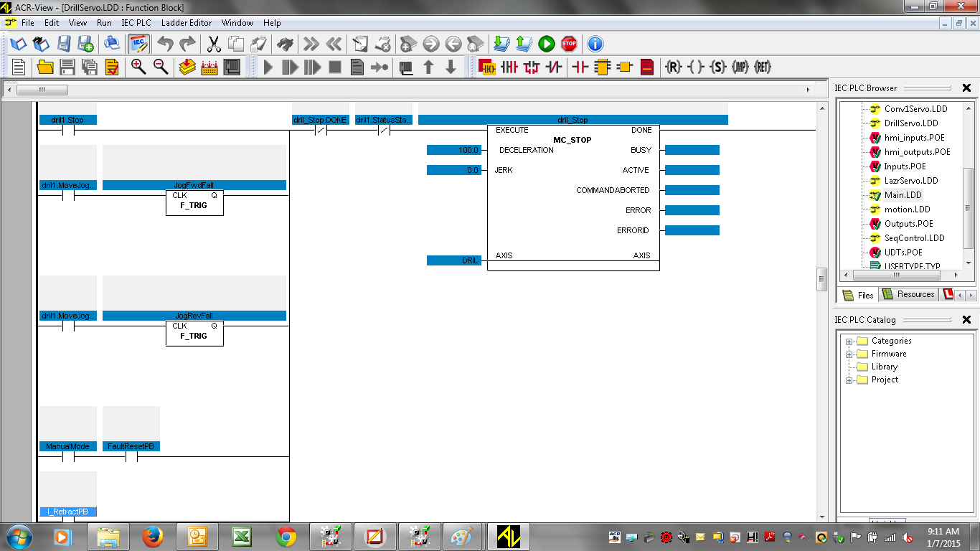Screen dimensions: 980x551
Task: Expand the Project catalog folder
Action: click(849, 380)
